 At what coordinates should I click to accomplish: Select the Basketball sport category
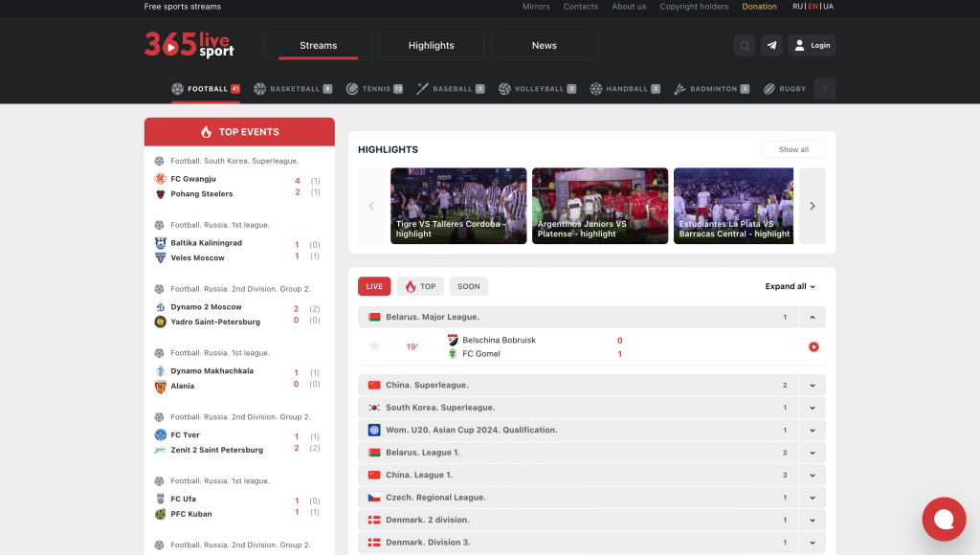coord(293,89)
